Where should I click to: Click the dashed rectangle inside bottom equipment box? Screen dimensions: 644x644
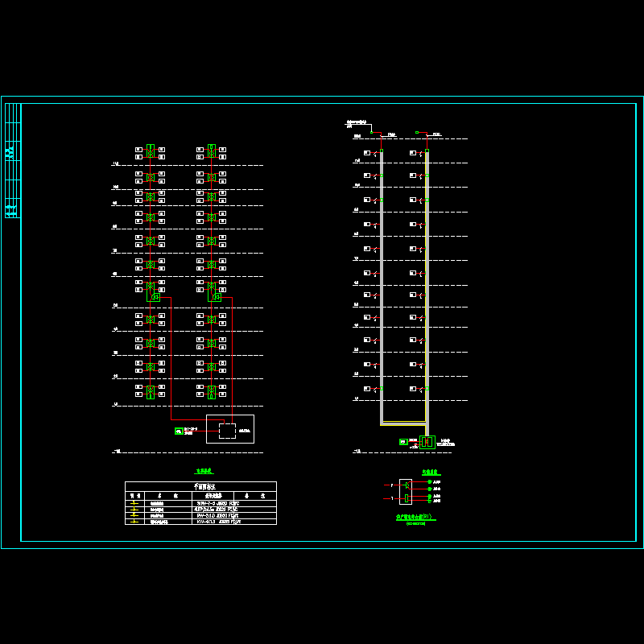pos(227,431)
